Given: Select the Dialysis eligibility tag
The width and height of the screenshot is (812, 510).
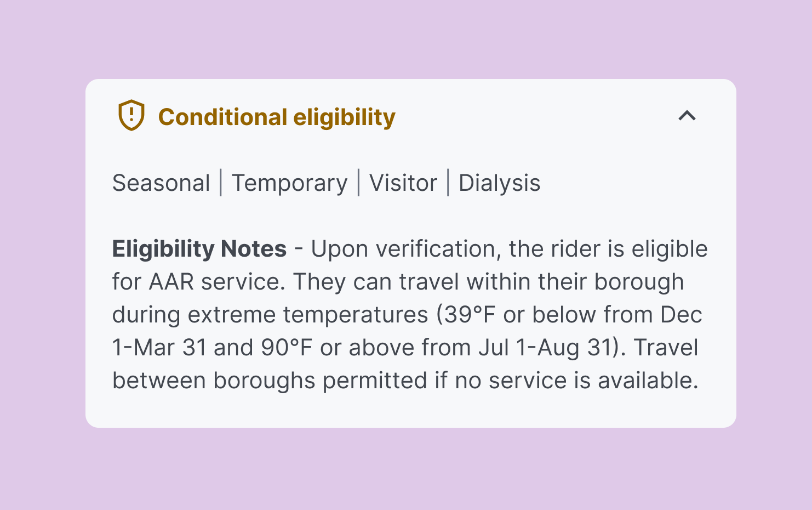Looking at the screenshot, I should [499, 183].
